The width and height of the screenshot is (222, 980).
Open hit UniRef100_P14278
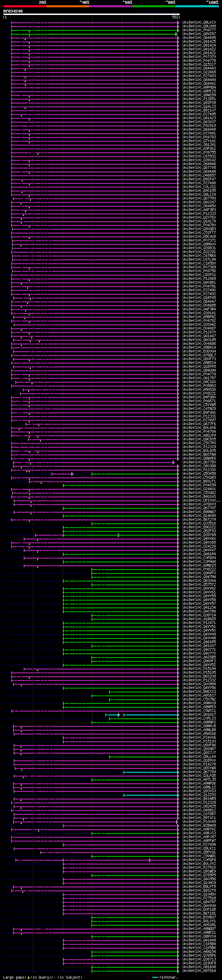(x=199, y=765)
